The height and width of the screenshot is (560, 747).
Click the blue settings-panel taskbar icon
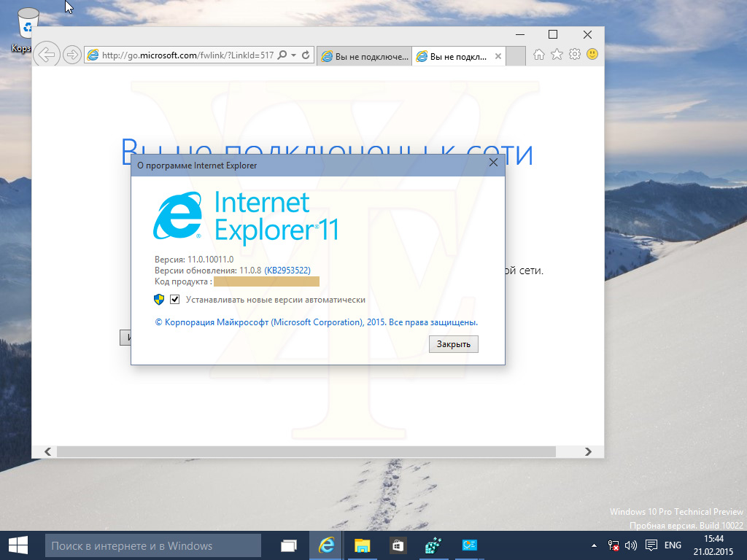[x=469, y=545]
